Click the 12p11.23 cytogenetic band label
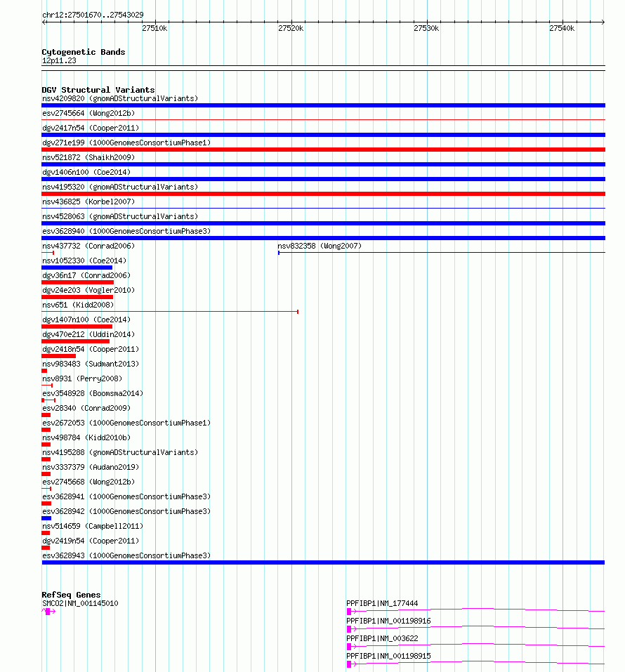 59,61
